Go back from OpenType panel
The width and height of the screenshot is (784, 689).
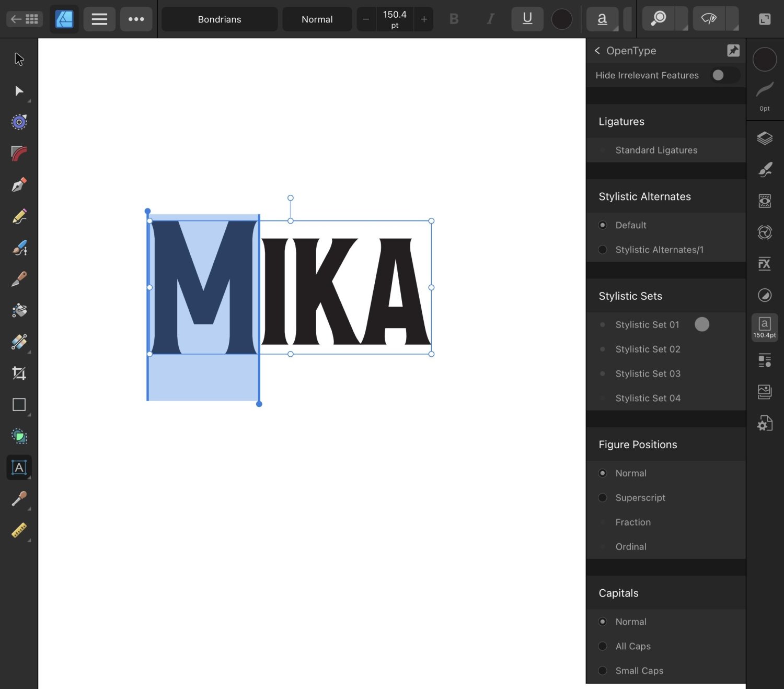click(x=597, y=51)
